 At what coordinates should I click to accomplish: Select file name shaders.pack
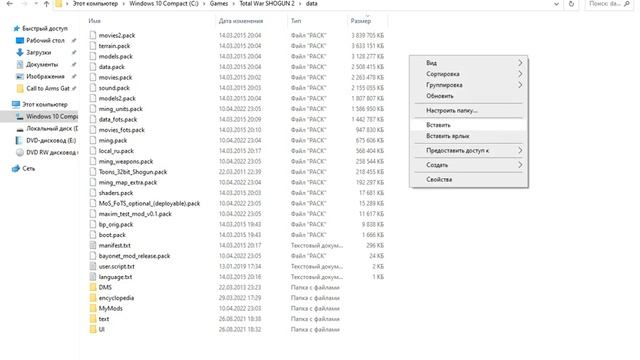click(116, 193)
